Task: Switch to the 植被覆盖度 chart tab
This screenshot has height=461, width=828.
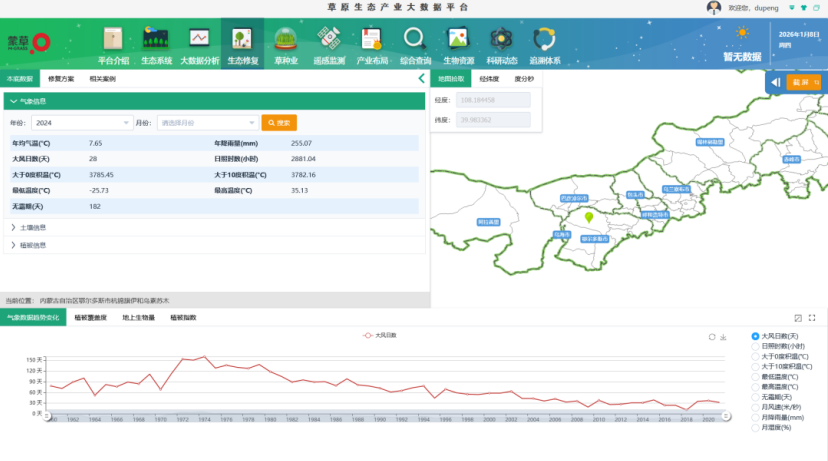Action: (x=93, y=318)
